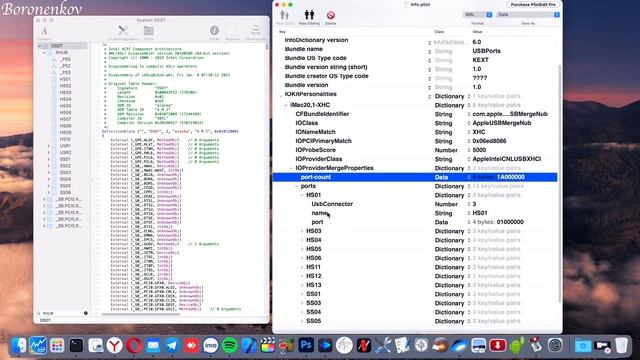The height and width of the screenshot is (360, 640).
Task: Open Downloads folder in the dock
Action: tap(583, 345)
